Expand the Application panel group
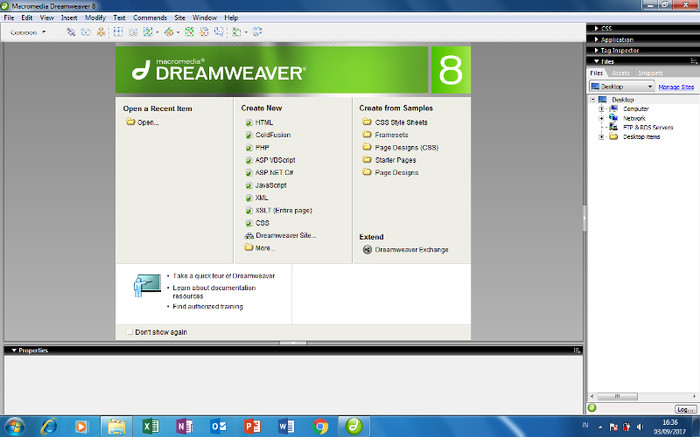 click(x=596, y=39)
